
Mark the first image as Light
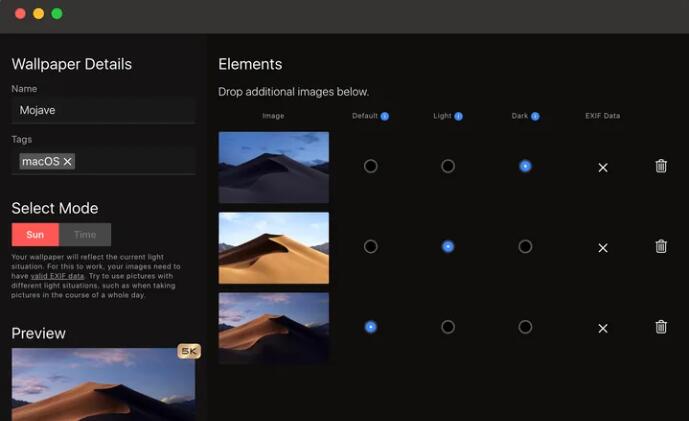448,166
